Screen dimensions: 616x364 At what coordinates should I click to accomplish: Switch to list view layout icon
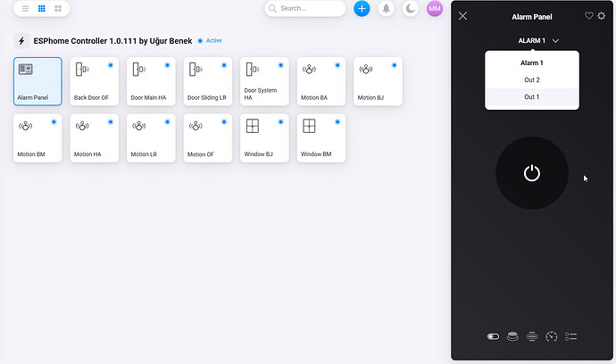[25, 8]
